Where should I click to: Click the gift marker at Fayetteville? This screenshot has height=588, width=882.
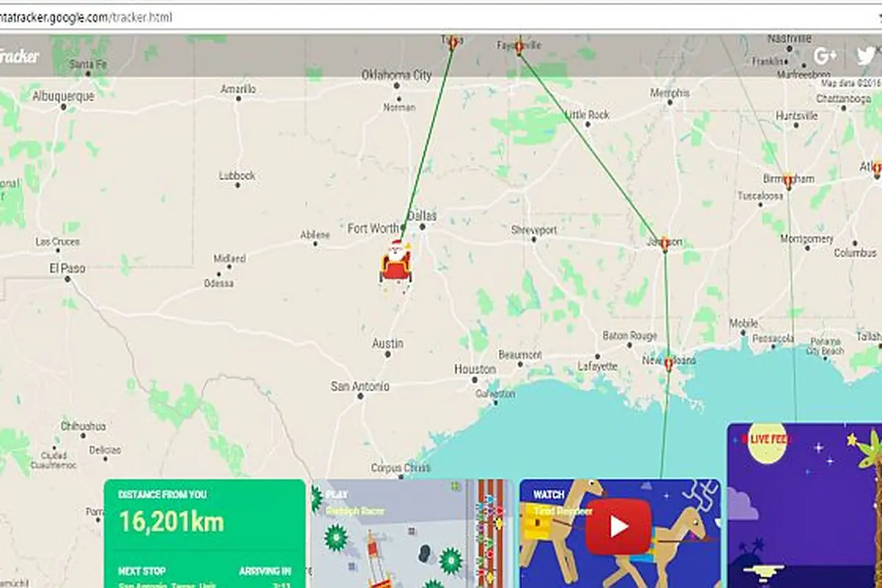[x=519, y=47]
